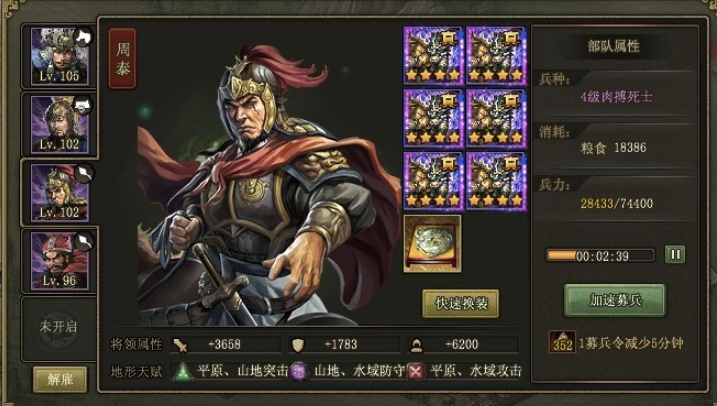Open the bottom-right equipment slot

(496, 182)
